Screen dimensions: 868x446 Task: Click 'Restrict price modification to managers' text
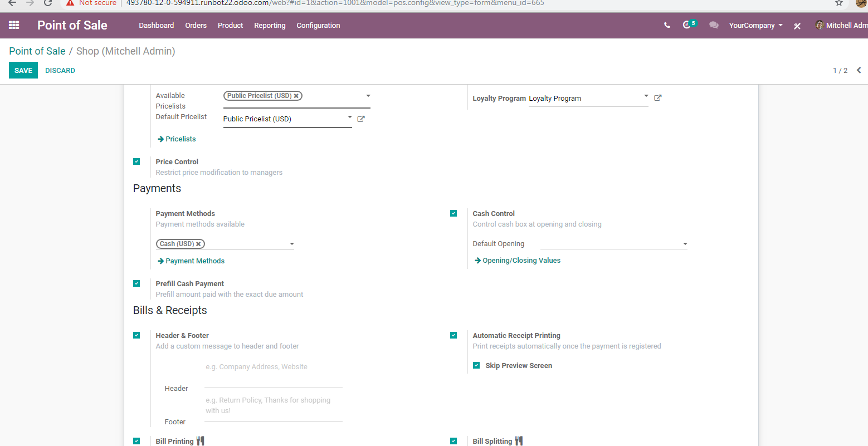219,173
